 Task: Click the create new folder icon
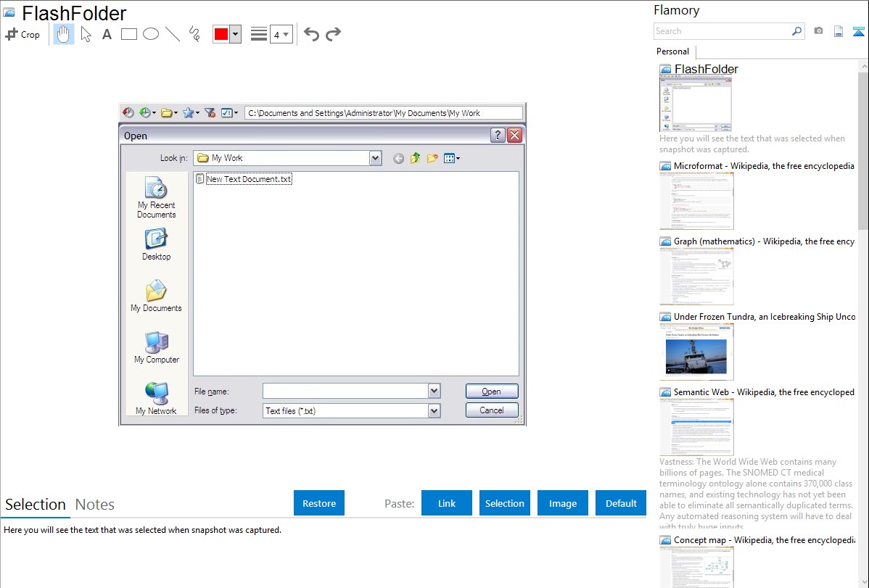[432, 159]
